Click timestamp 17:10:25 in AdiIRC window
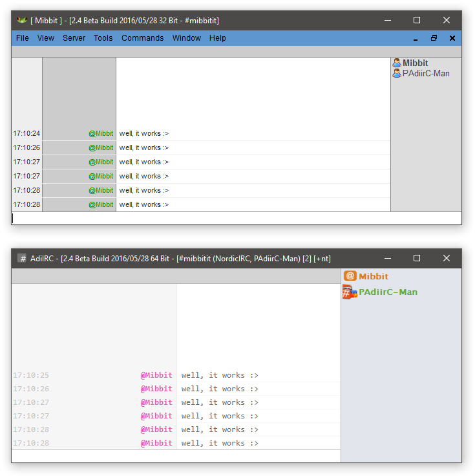Viewport: 475px width, 476px height. click(x=31, y=375)
